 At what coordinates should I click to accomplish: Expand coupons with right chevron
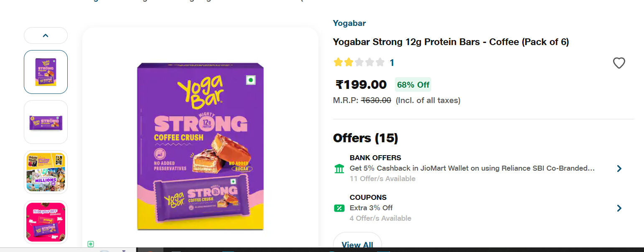pos(619,208)
